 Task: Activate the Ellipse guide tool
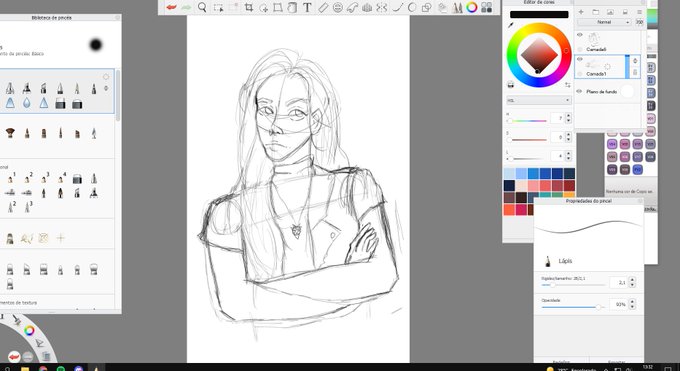(x=337, y=7)
